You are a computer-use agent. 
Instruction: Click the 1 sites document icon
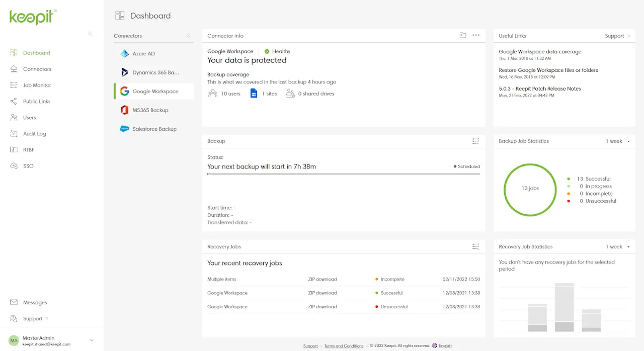254,94
